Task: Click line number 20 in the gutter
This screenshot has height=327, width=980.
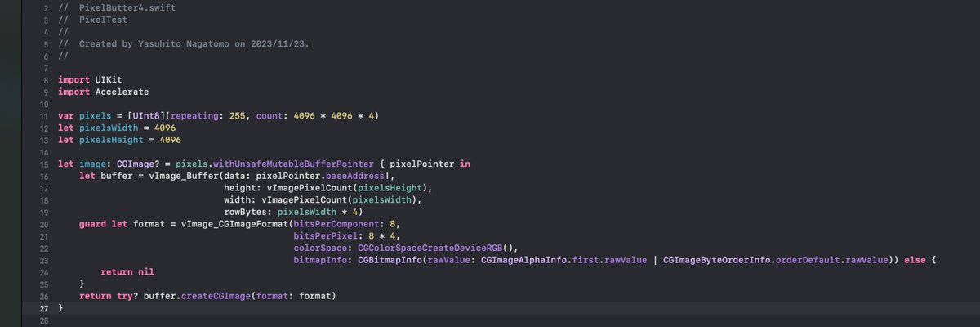Action: (x=44, y=223)
